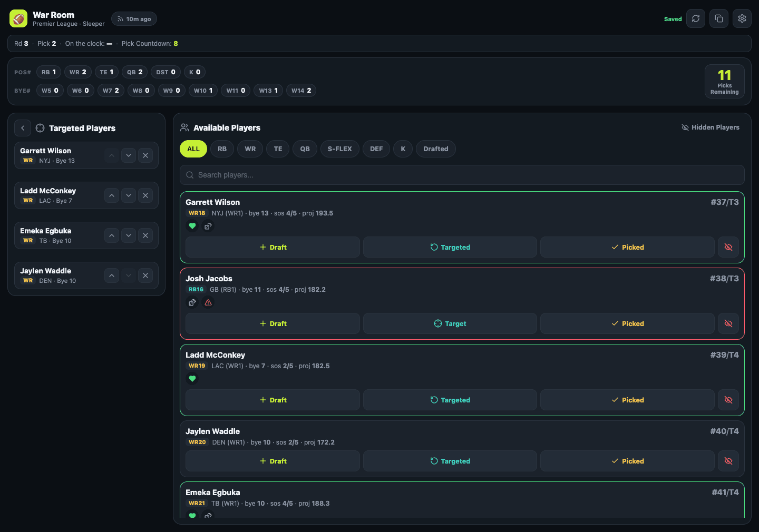Add Josh Jacobs as a Target
Screen dimensions: 759x532
click(450, 323)
